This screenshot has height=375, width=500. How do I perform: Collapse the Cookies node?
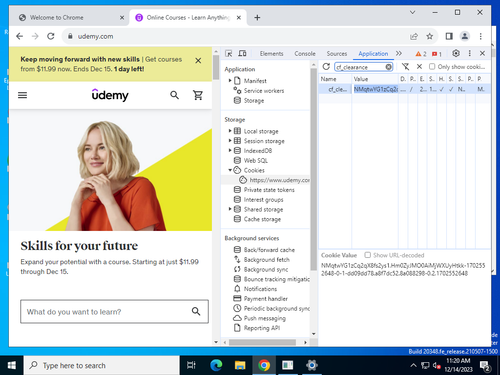[x=230, y=170]
